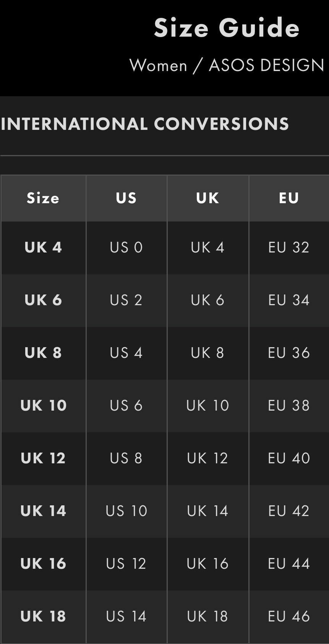
Task: Click the EU 46 cell
Action: click(x=289, y=616)
